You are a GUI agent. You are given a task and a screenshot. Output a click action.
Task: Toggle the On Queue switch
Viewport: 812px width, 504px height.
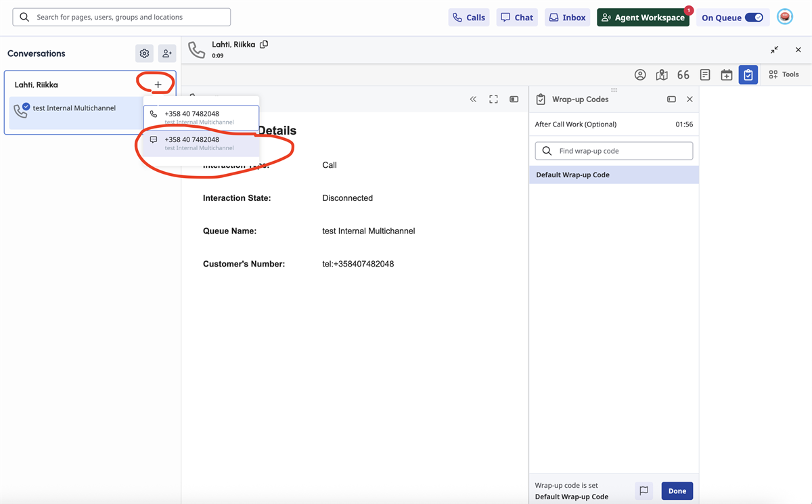[x=753, y=18]
